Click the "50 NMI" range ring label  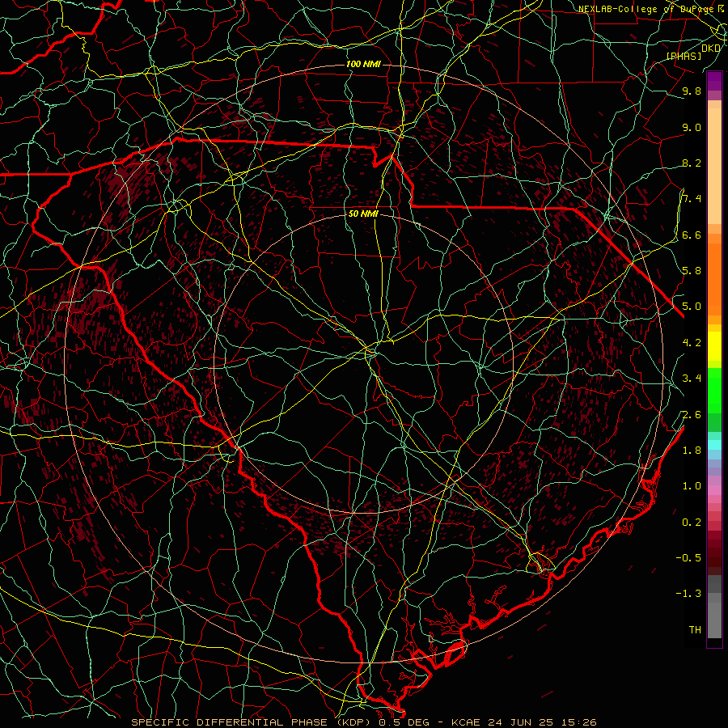pyautogui.click(x=363, y=214)
